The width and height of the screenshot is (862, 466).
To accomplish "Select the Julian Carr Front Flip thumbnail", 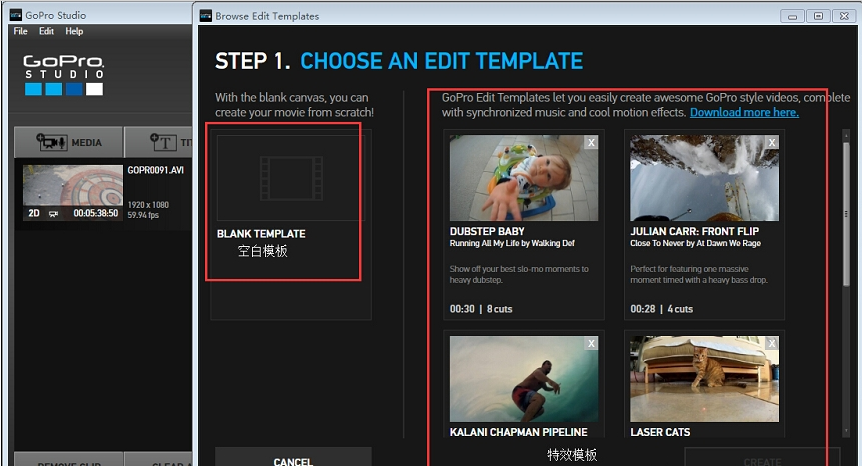I will 704,178.
